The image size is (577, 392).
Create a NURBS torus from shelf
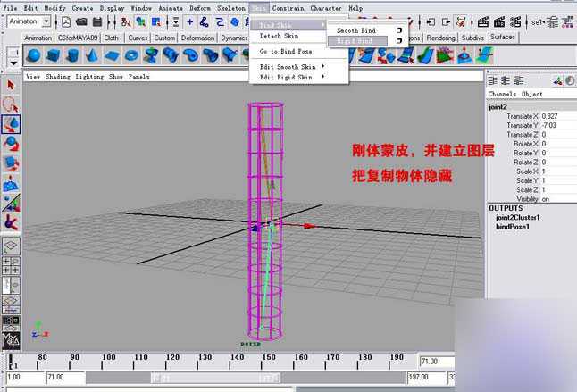131,55
